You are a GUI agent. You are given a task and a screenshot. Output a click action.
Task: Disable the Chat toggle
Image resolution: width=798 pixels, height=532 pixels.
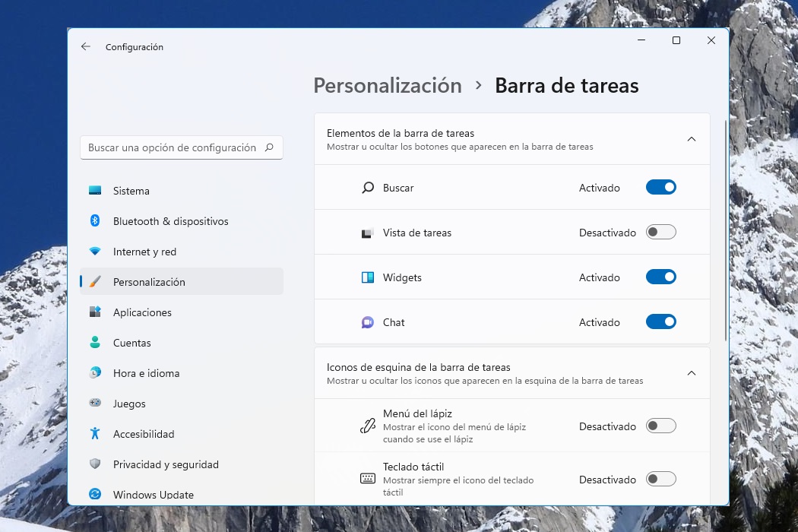click(x=660, y=321)
